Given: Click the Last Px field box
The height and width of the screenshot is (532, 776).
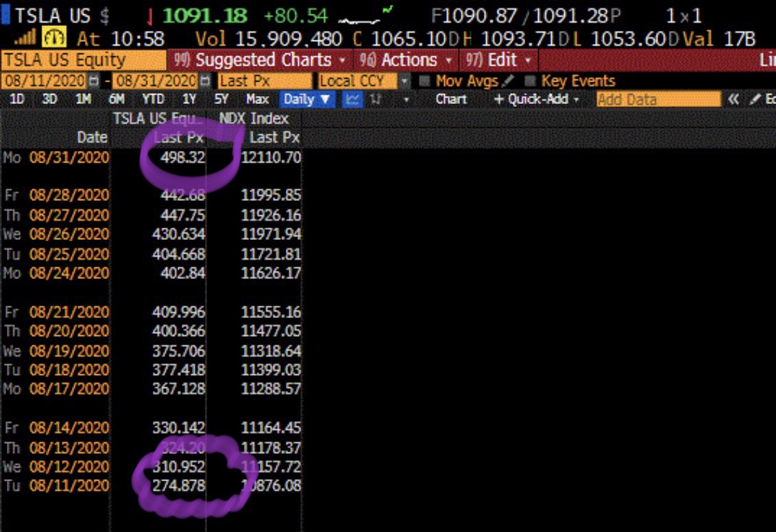Looking at the screenshot, I should coord(265,81).
